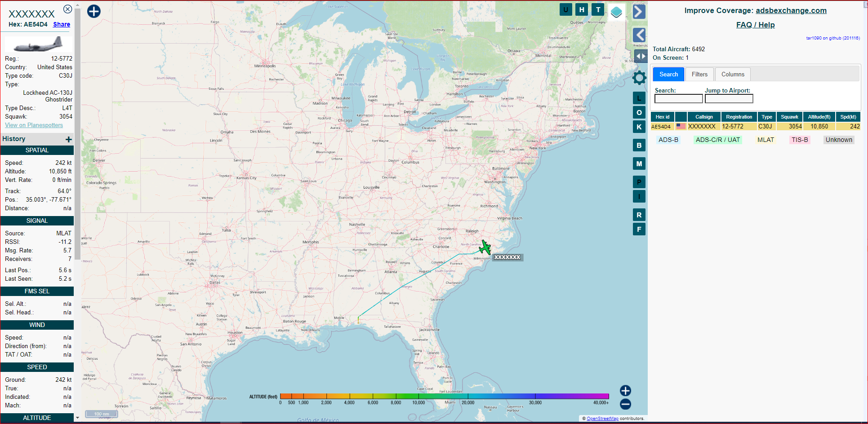Viewport: 868px width, 424px height.
Task: Click the plus crosshair icon on the map's top-left
Action: (x=93, y=11)
